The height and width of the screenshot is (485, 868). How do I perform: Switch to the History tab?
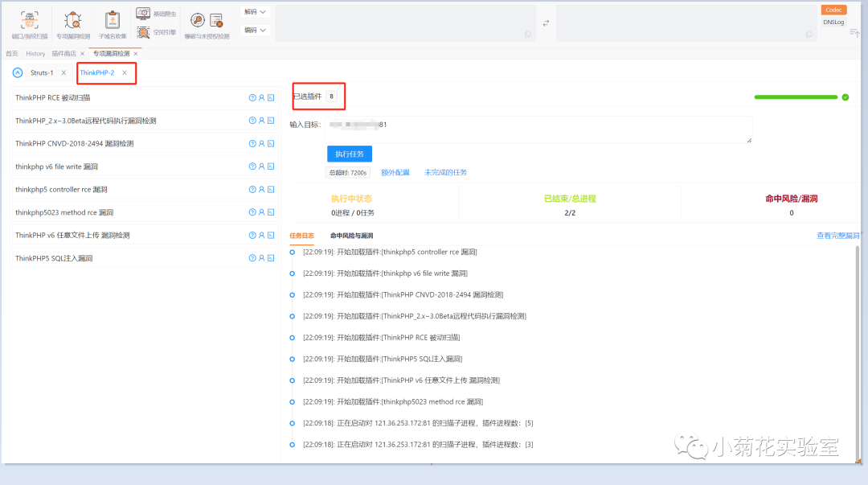pyautogui.click(x=35, y=54)
